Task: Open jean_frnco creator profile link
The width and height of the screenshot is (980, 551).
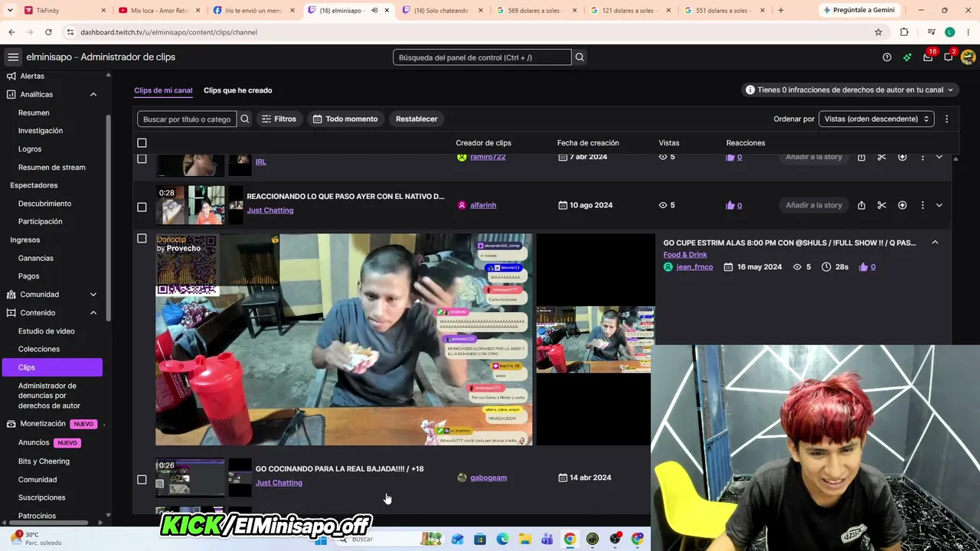Action: tap(694, 267)
